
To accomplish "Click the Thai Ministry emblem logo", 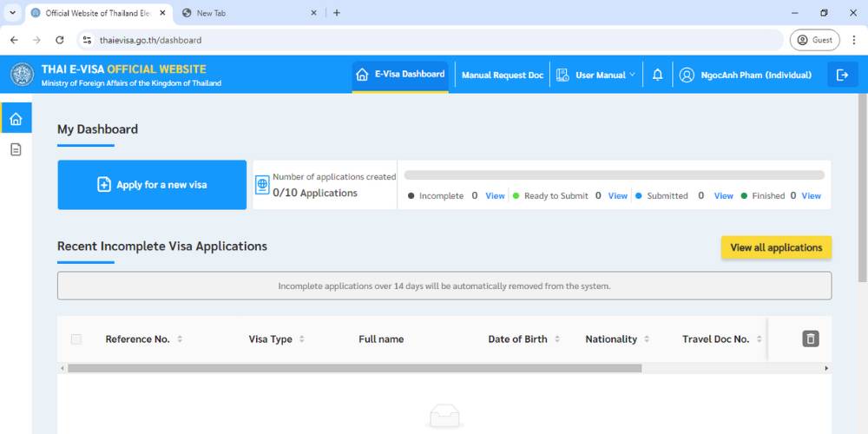I will point(23,74).
